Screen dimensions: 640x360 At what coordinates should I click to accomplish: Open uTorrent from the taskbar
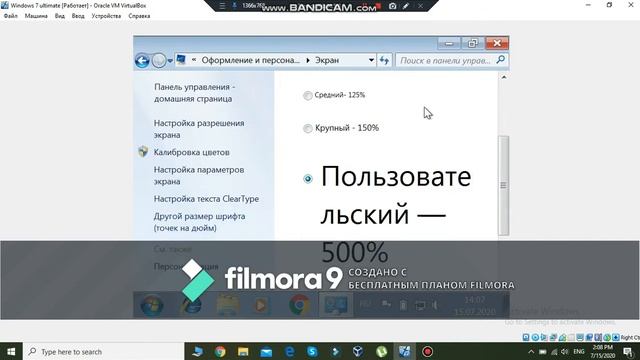click(381, 351)
